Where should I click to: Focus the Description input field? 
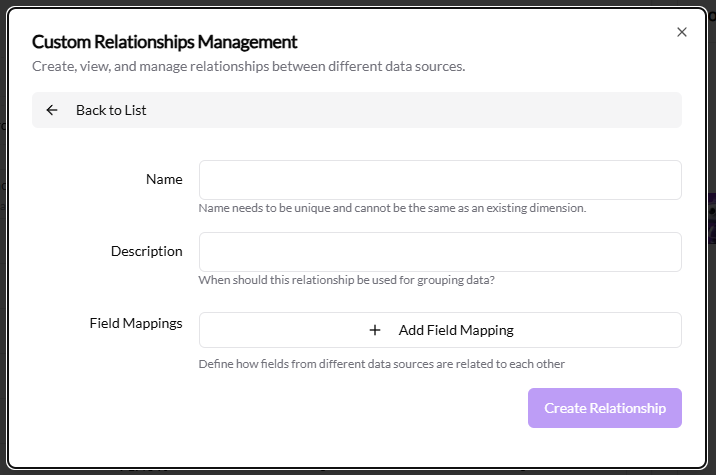tap(440, 252)
